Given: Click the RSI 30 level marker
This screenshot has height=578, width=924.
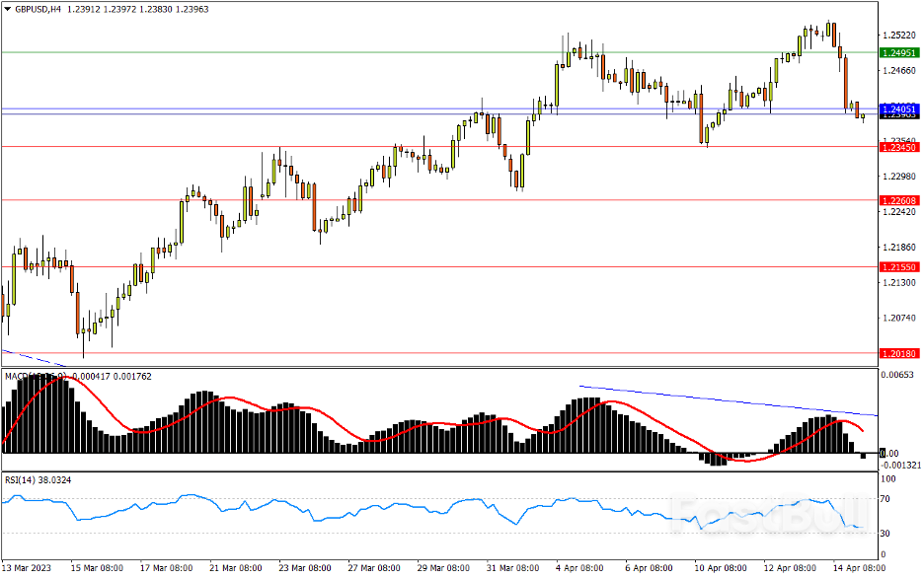Looking at the screenshot, I should [x=886, y=535].
